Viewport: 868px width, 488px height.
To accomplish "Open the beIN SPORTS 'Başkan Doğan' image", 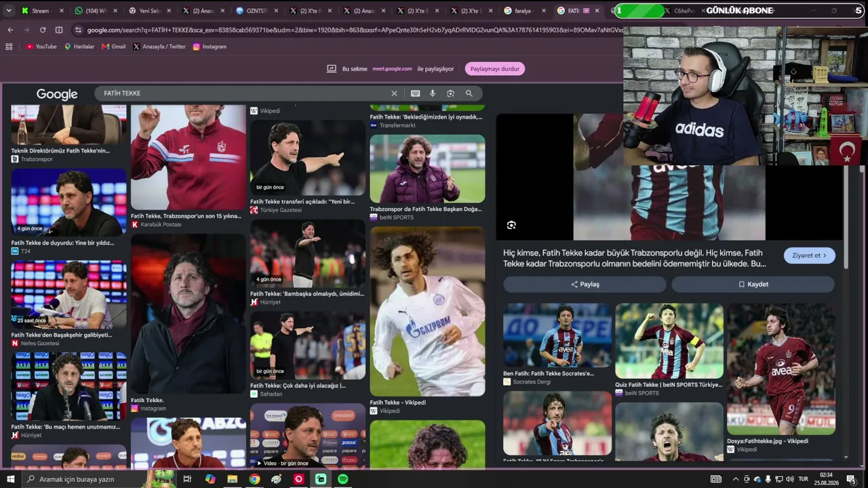I will (427, 169).
